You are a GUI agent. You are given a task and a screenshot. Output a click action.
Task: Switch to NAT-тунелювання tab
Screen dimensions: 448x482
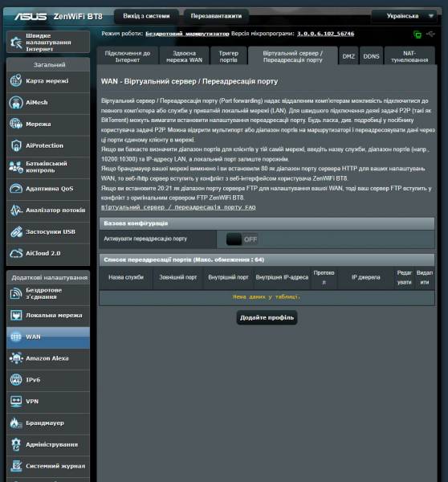click(x=409, y=56)
